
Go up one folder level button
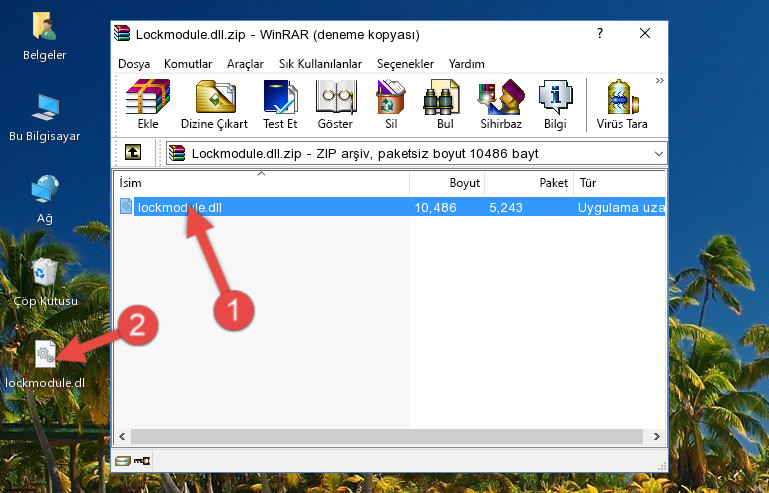pos(133,153)
